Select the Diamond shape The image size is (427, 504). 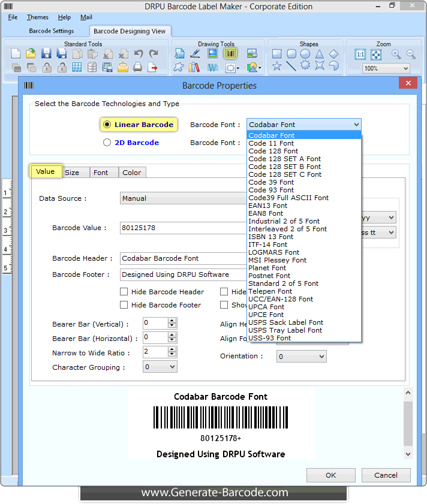333,54
